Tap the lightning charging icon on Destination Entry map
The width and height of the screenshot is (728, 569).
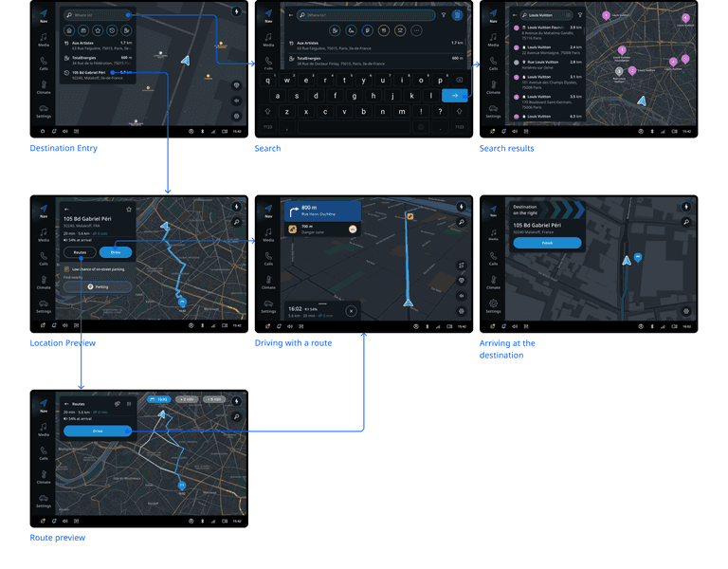point(235,13)
